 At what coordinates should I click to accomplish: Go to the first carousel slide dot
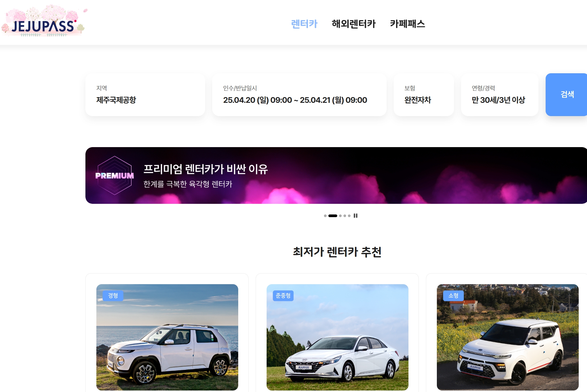click(x=325, y=216)
